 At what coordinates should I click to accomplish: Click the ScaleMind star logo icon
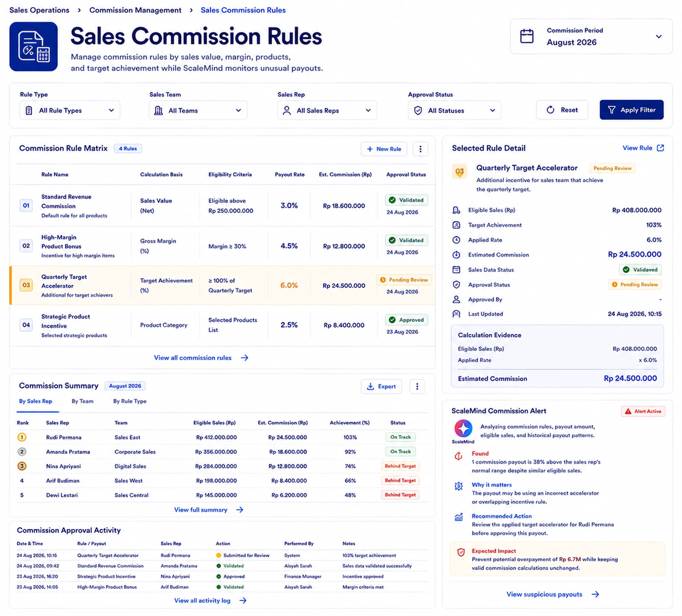[463, 429]
